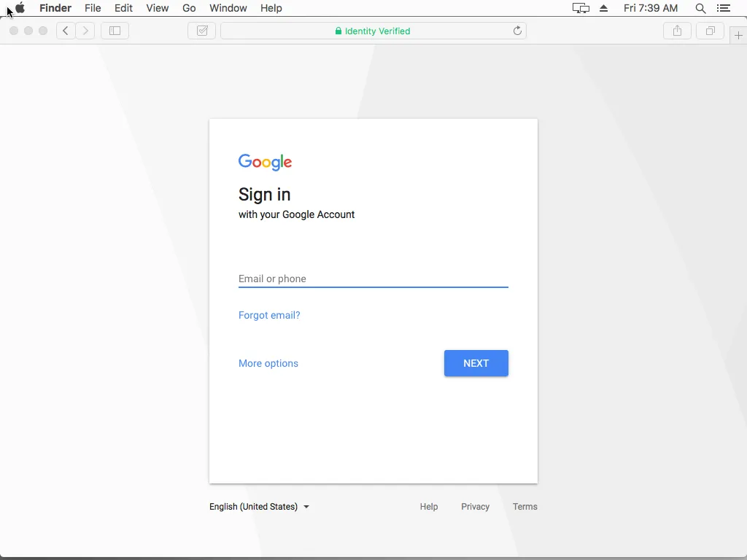This screenshot has width=747, height=560.
Task: Open Notification Center
Action: 724,8
